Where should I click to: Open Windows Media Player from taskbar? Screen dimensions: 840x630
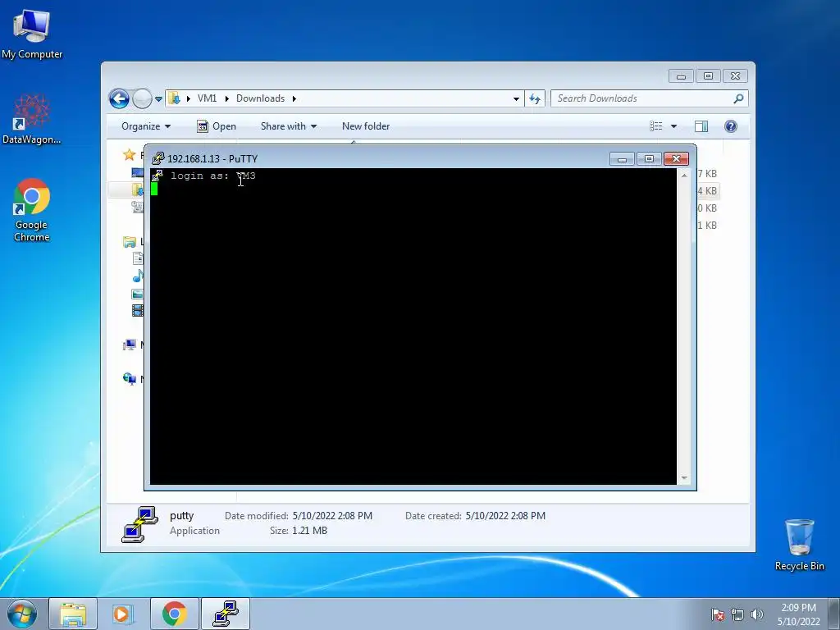[123, 614]
